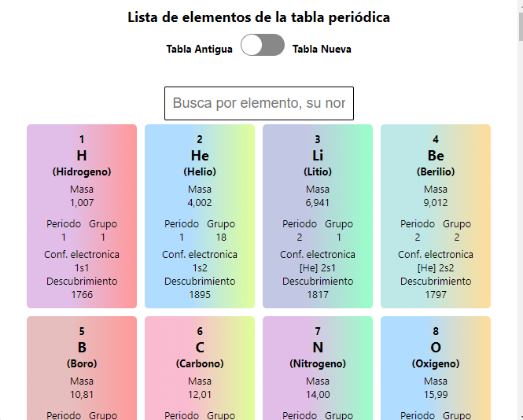
Task: Click Helio's electron configuration 1s2
Action: click(x=200, y=268)
